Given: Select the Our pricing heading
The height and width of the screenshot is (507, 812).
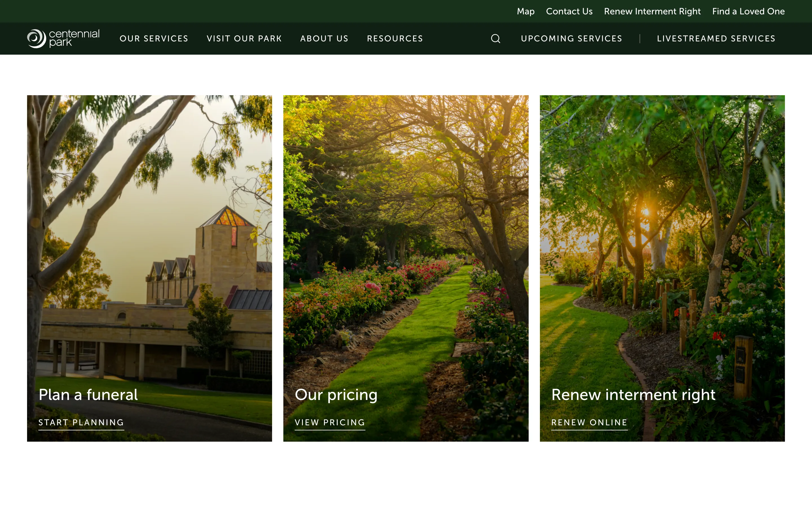Looking at the screenshot, I should [336, 395].
